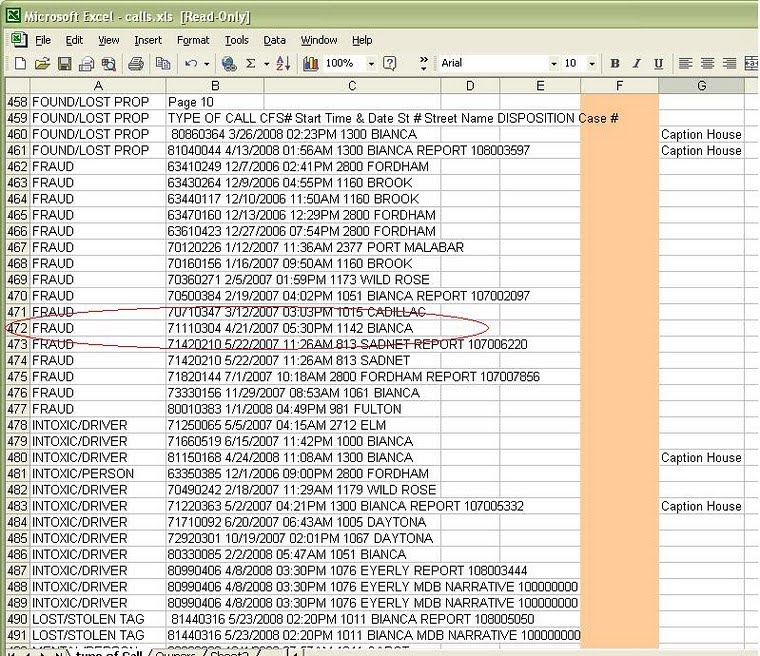Open the font size 10 dropdown
Image resolution: width=760 pixels, height=656 pixels.
[592, 64]
